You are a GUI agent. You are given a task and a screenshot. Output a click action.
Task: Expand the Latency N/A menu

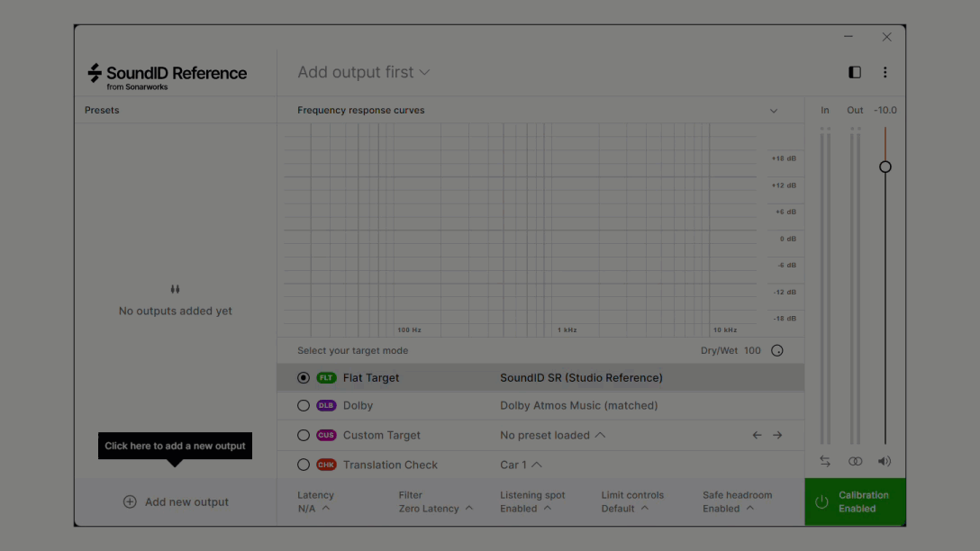313,501
